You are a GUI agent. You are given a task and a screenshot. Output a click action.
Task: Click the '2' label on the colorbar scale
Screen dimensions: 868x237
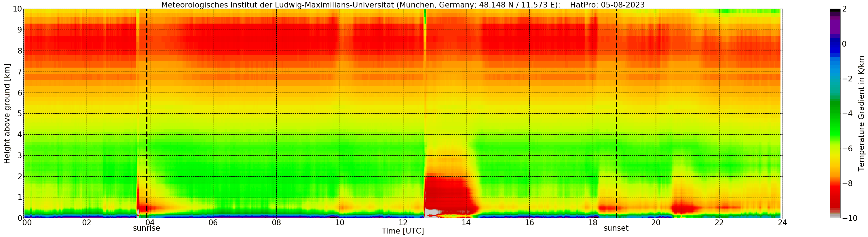click(x=844, y=9)
